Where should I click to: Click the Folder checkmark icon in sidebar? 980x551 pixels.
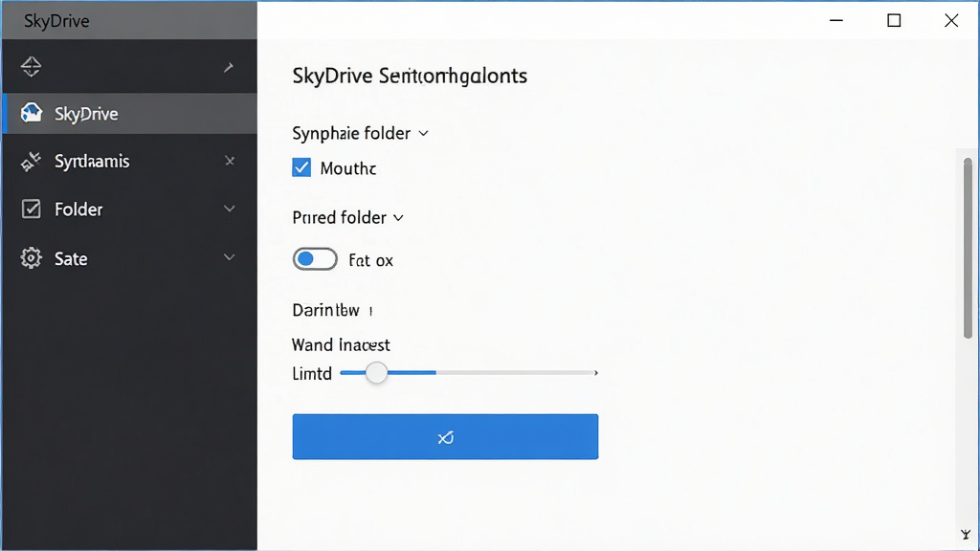(x=31, y=209)
